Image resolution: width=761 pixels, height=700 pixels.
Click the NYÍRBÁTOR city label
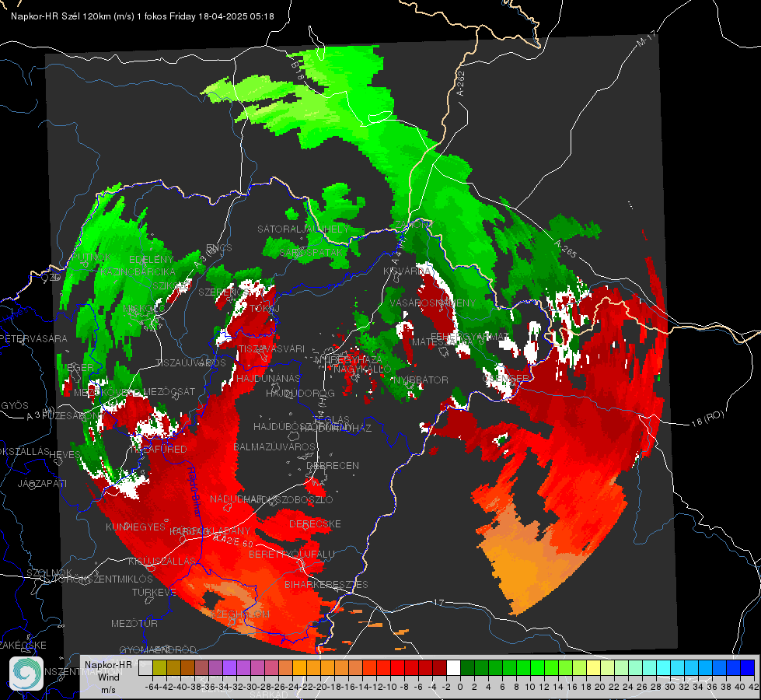coord(421,380)
